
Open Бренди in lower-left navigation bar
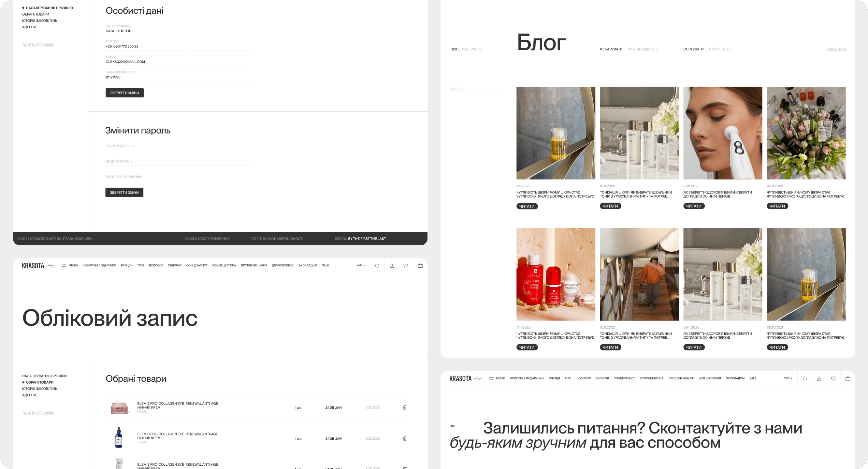[x=127, y=265]
